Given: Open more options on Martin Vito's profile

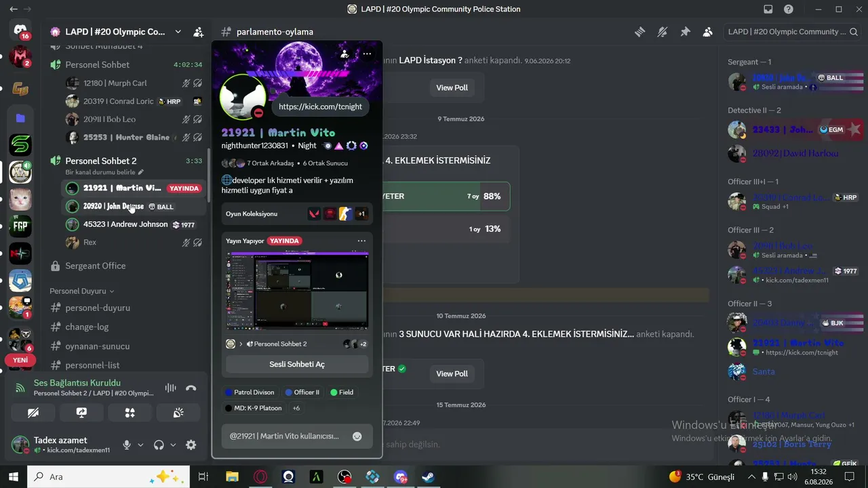Looking at the screenshot, I should coord(367,54).
